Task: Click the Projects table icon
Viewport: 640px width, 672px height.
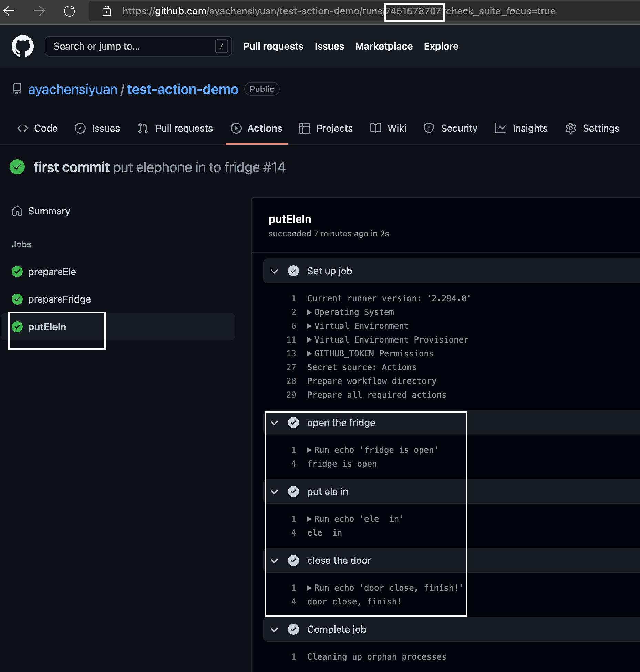Action: click(x=304, y=128)
